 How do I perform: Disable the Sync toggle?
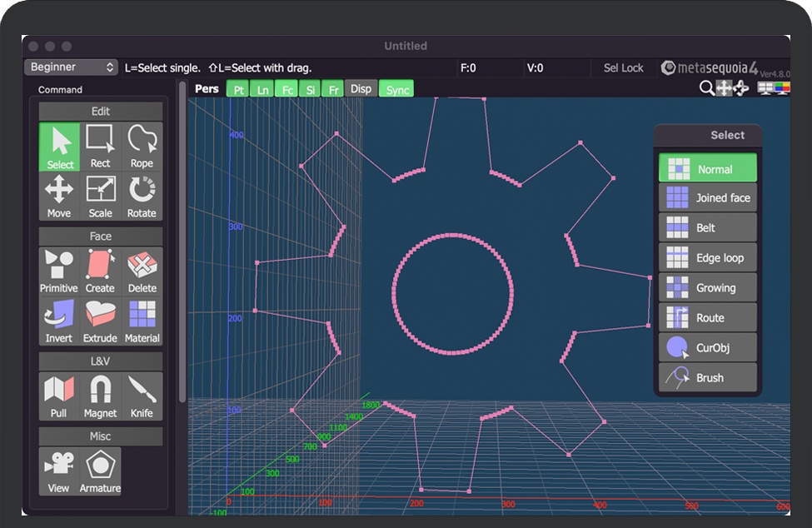pyautogui.click(x=397, y=89)
